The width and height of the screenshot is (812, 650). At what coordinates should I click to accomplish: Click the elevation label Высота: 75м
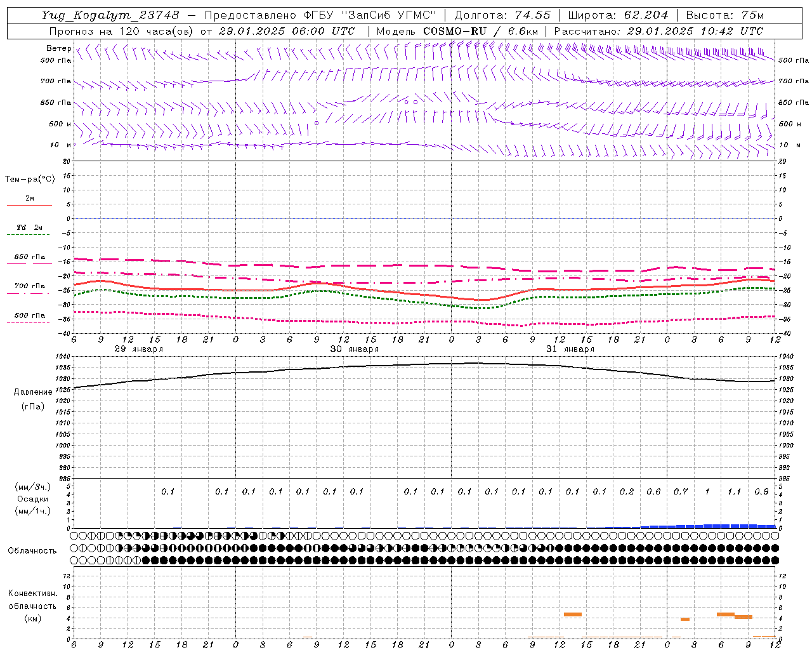point(724,15)
